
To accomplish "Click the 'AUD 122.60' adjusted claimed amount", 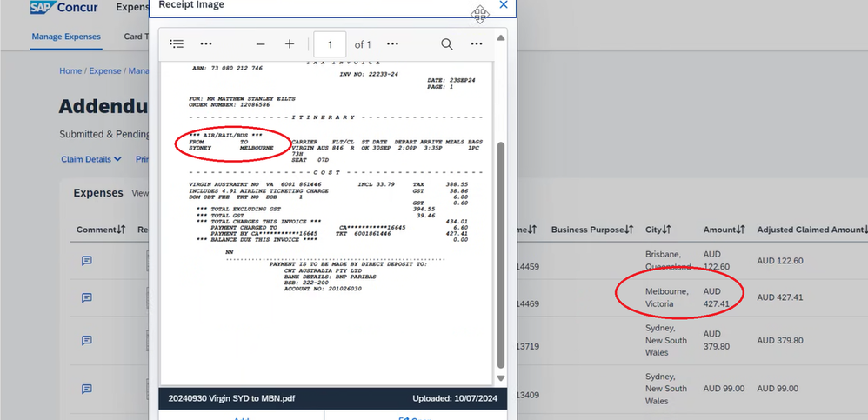I will (x=780, y=261).
